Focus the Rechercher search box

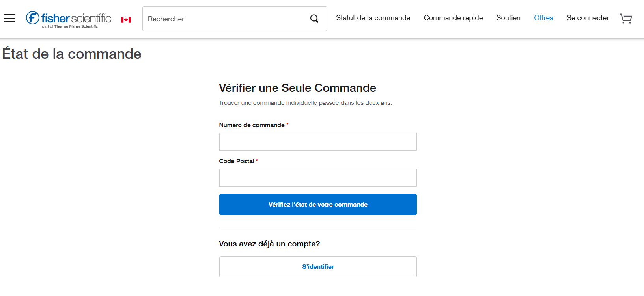point(225,19)
